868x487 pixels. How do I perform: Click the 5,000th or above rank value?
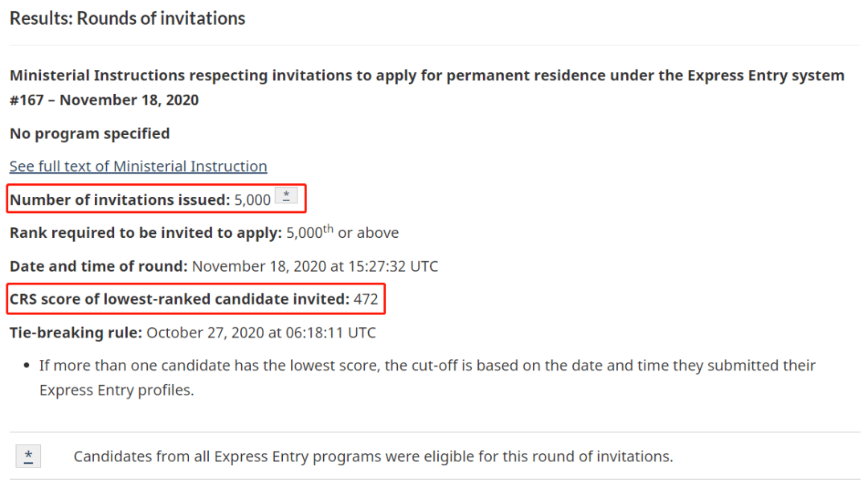[x=342, y=232]
